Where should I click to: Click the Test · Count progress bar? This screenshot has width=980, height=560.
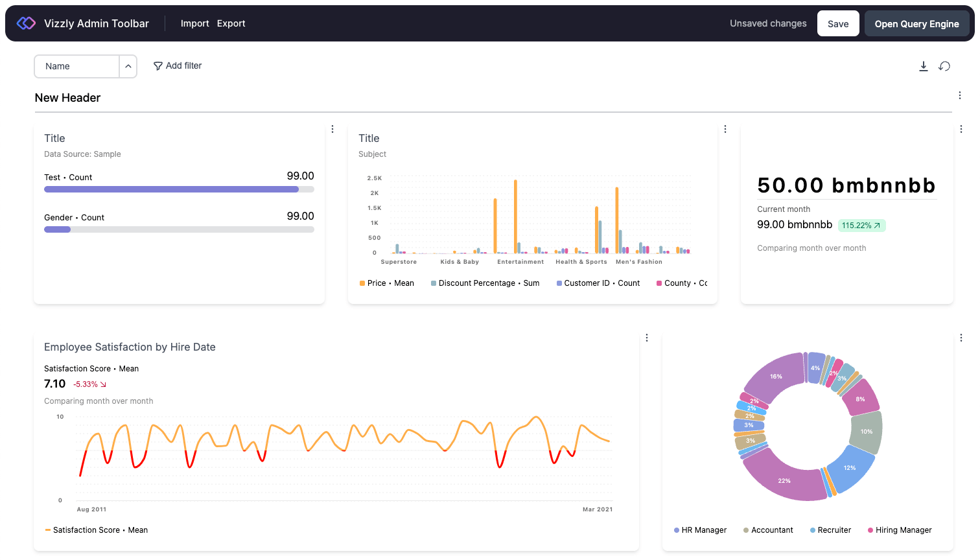[x=179, y=189]
